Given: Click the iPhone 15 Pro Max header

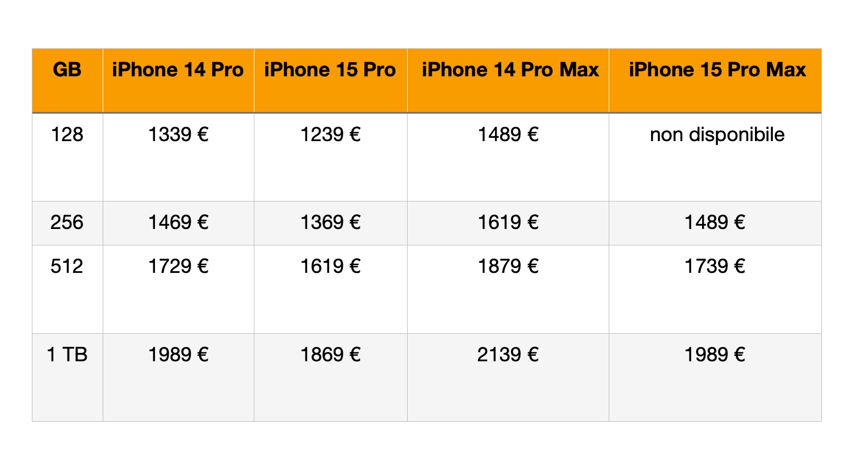Looking at the screenshot, I should point(717,70).
